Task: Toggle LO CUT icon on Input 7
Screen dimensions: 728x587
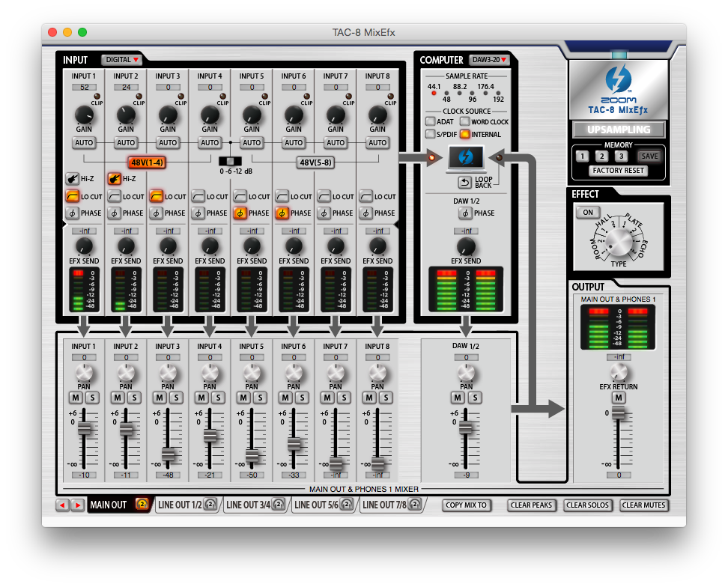Action: tap(324, 196)
